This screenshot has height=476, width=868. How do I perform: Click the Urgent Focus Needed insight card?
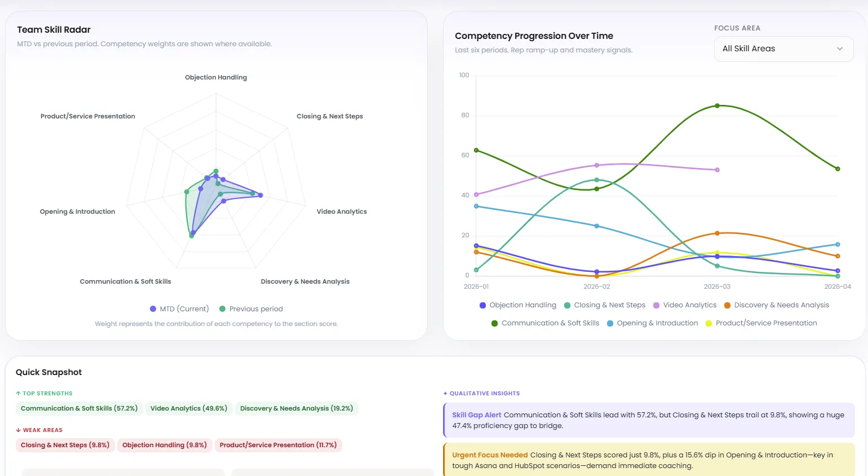coord(648,460)
